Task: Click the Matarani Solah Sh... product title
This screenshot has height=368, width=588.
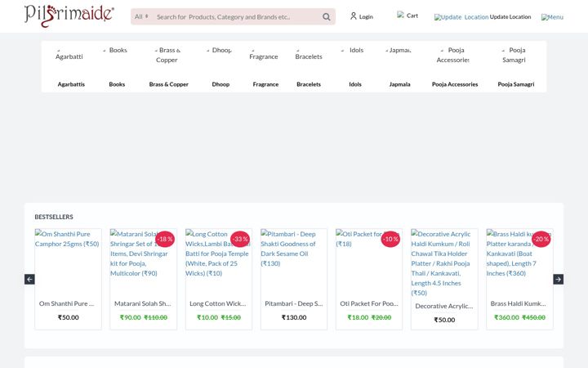Action: 142,303
